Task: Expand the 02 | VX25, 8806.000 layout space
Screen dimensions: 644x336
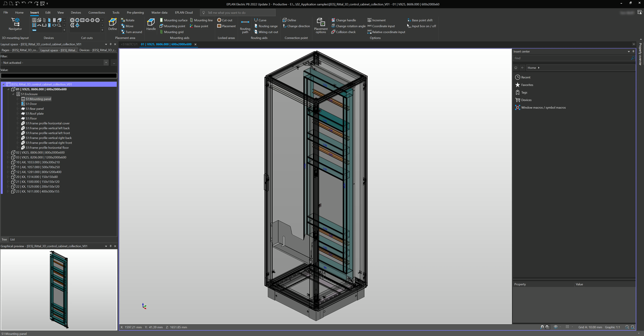Action: tap(8, 152)
